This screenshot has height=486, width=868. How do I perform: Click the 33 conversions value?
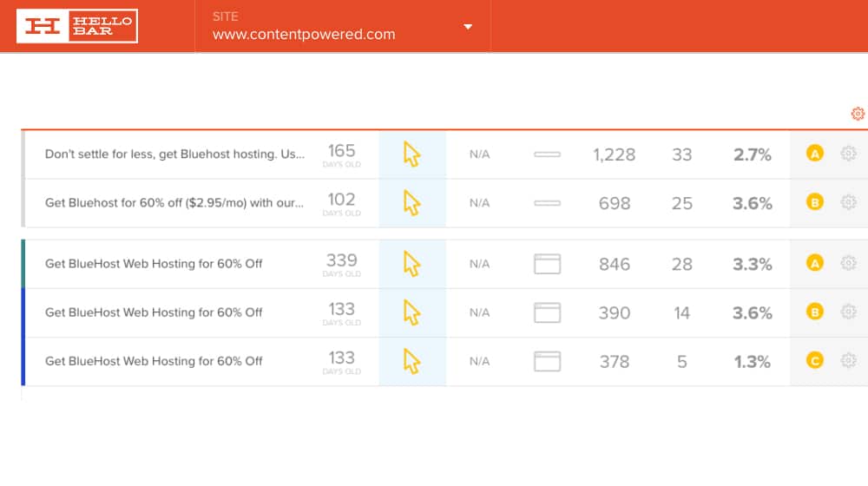[682, 155]
